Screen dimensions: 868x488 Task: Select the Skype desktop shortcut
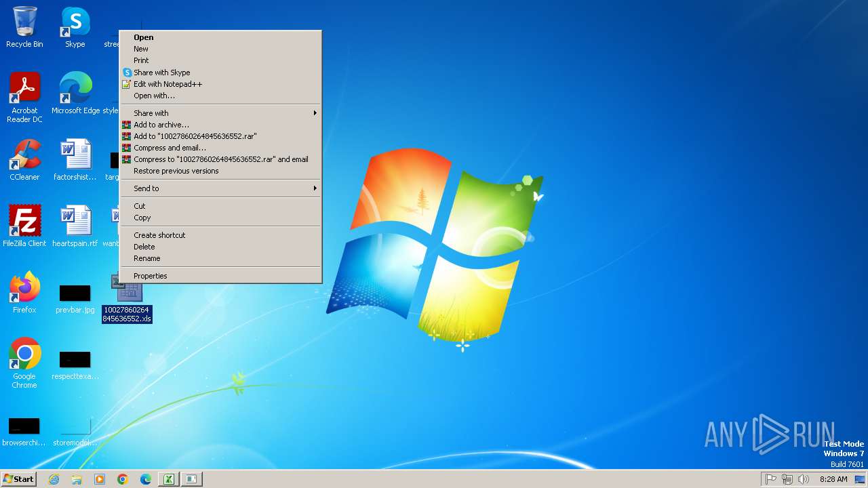[75, 27]
